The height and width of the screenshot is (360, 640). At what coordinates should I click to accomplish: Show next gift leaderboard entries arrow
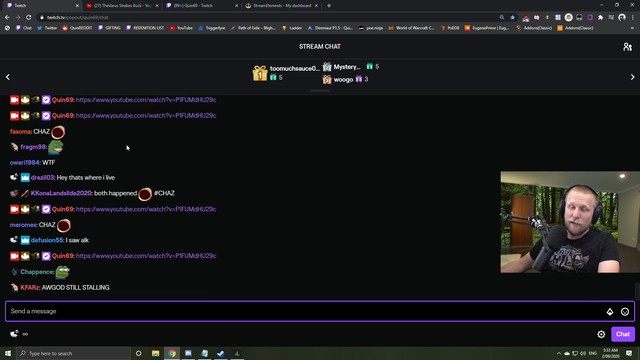[632, 77]
